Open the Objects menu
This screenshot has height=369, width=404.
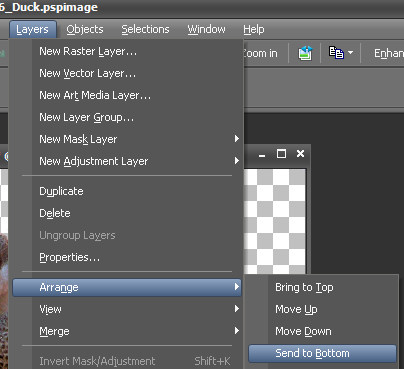click(85, 29)
